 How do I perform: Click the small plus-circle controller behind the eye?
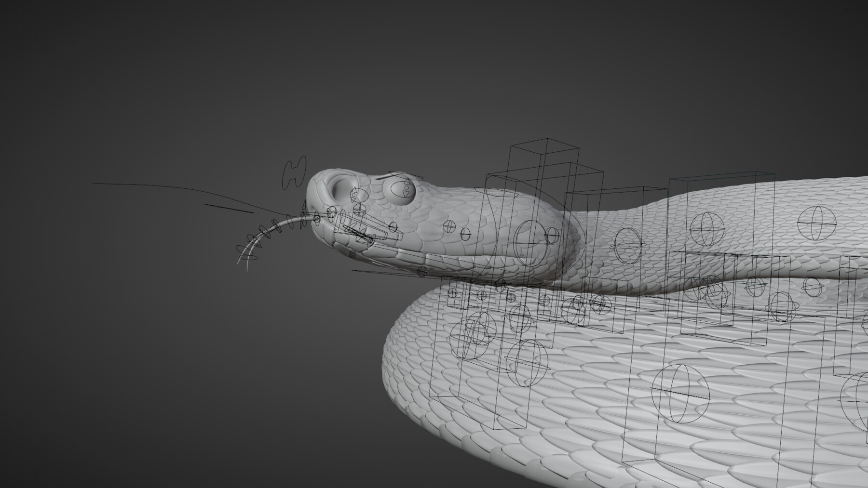(x=449, y=225)
